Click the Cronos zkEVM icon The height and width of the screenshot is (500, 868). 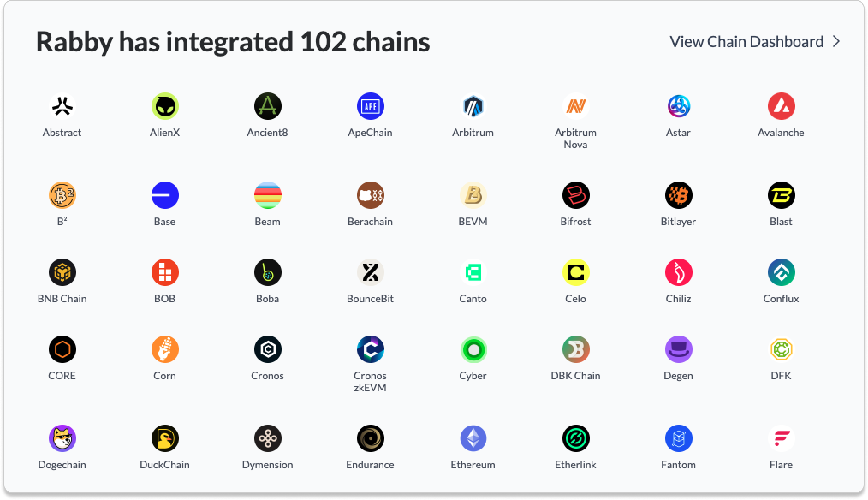[370, 349]
